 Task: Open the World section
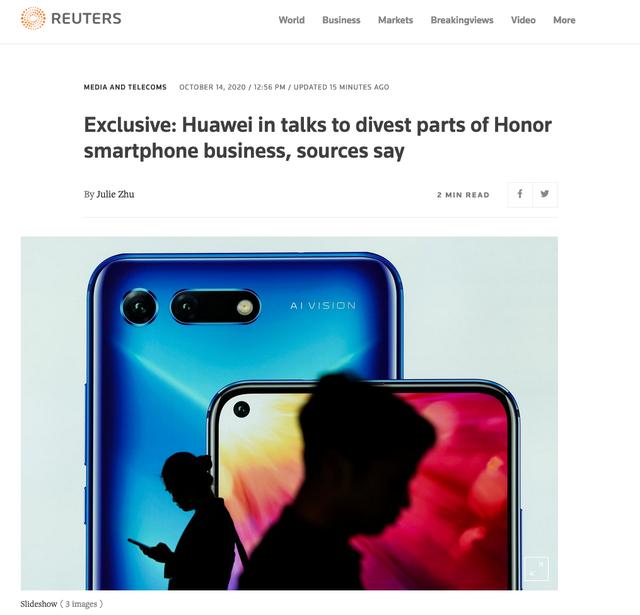click(291, 20)
